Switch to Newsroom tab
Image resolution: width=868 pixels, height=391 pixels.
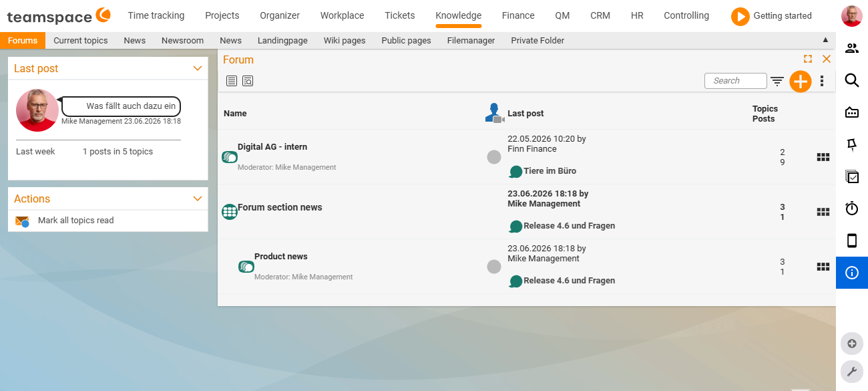pos(182,40)
